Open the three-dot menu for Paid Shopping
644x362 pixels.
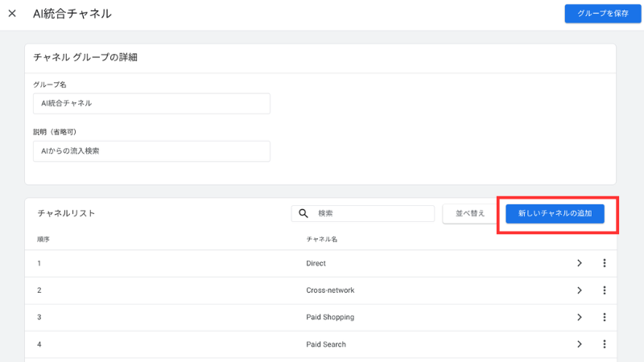(604, 317)
